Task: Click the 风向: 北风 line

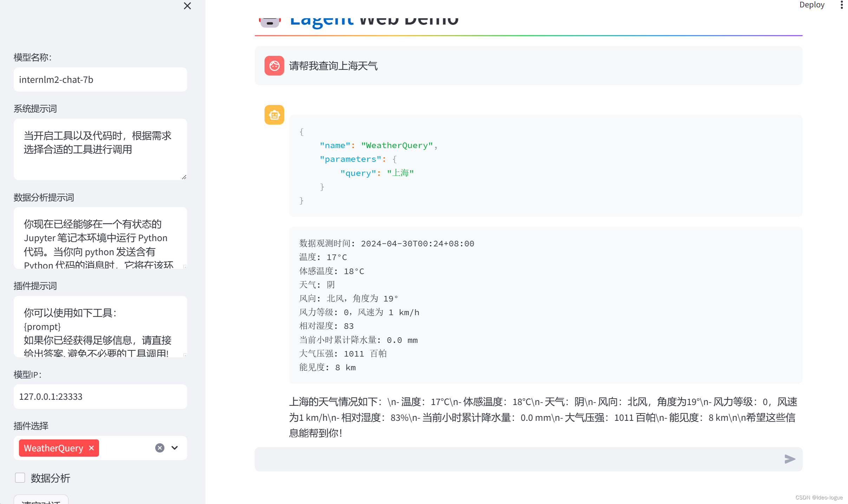Action: coord(348,299)
